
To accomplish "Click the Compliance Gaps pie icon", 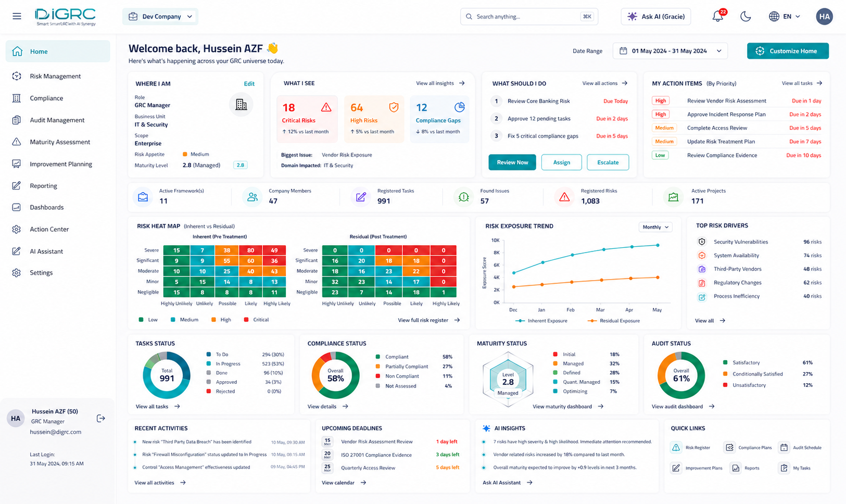I will (x=460, y=107).
